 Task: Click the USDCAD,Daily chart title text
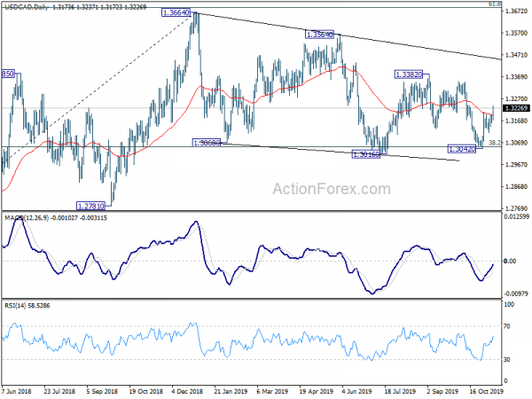coord(25,7)
